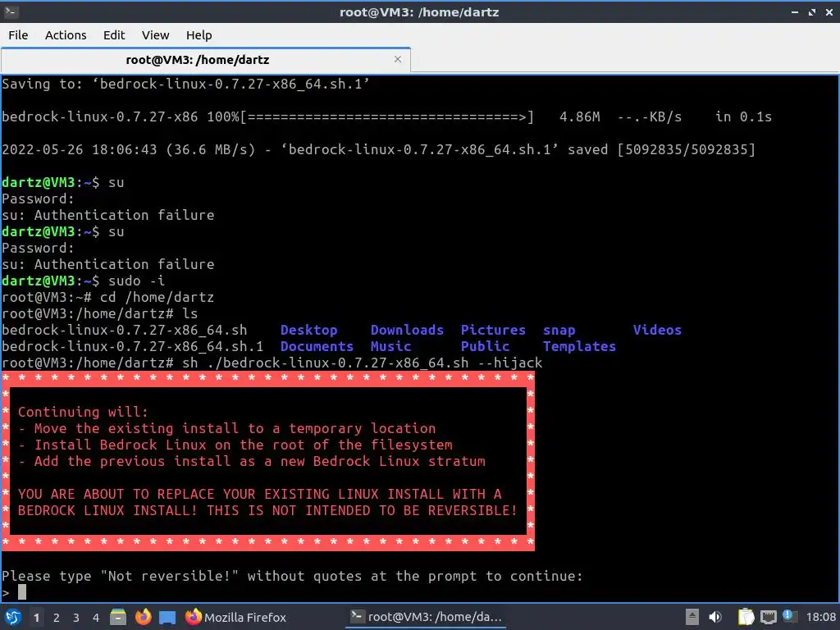840x630 pixels.
Task: Click the '2022-05-26 18:06:43' saved line
Action: 379,149
